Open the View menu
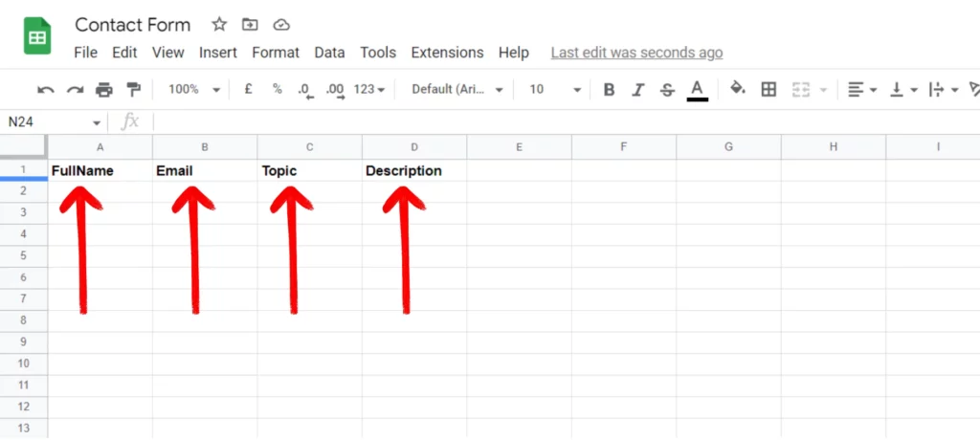The width and height of the screenshot is (980, 440). click(168, 53)
